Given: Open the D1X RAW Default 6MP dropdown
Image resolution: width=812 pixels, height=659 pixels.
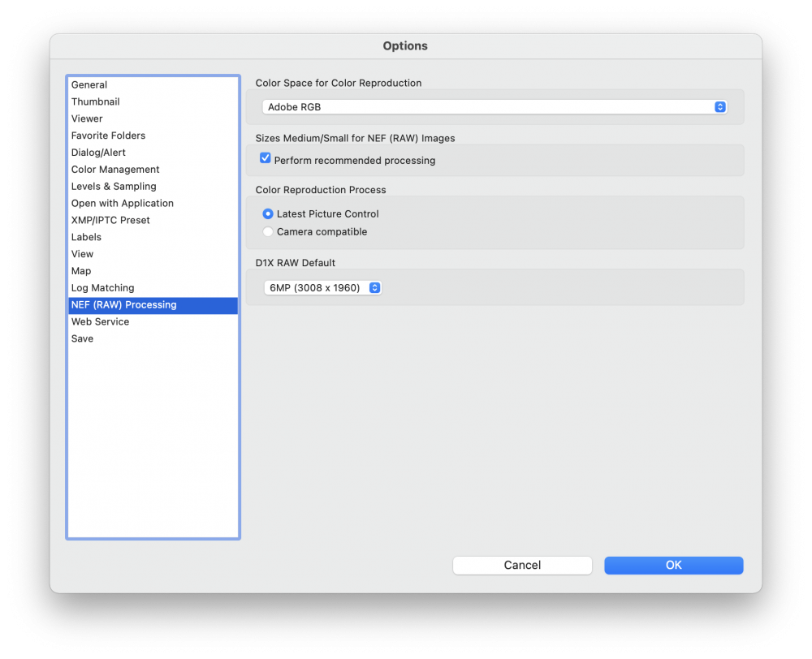Looking at the screenshot, I should coord(322,288).
